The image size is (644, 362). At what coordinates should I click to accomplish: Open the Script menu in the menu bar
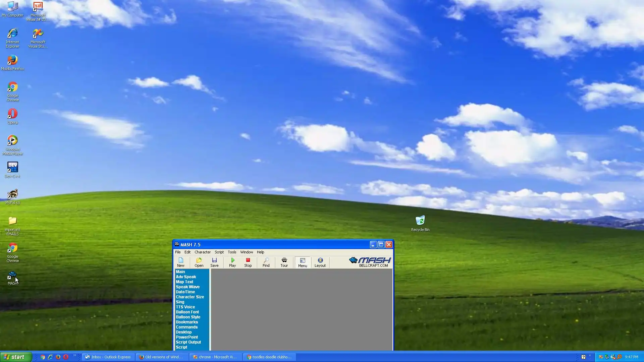tap(219, 252)
